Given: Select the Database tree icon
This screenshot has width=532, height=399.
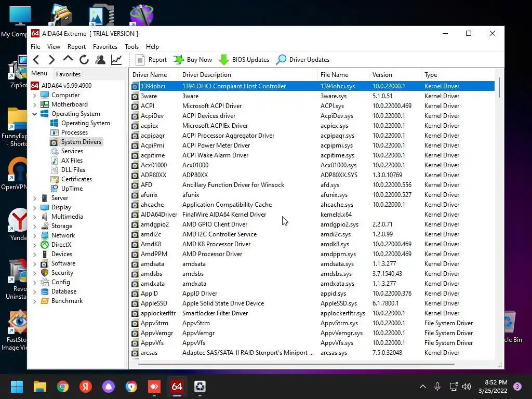Looking at the screenshot, I should tap(45, 291).
